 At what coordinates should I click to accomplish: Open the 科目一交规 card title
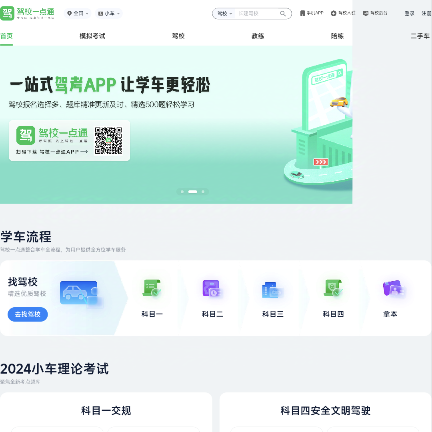106,411
